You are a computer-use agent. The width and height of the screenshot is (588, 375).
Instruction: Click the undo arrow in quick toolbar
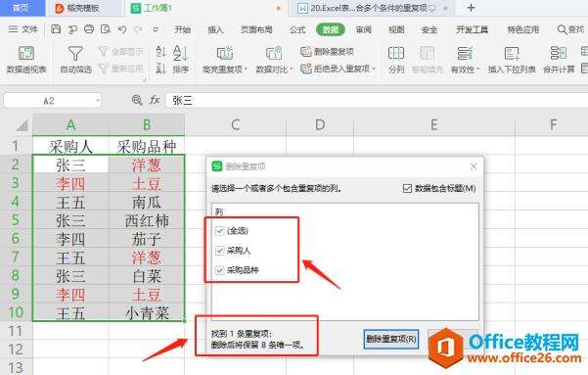click(122, 29)
